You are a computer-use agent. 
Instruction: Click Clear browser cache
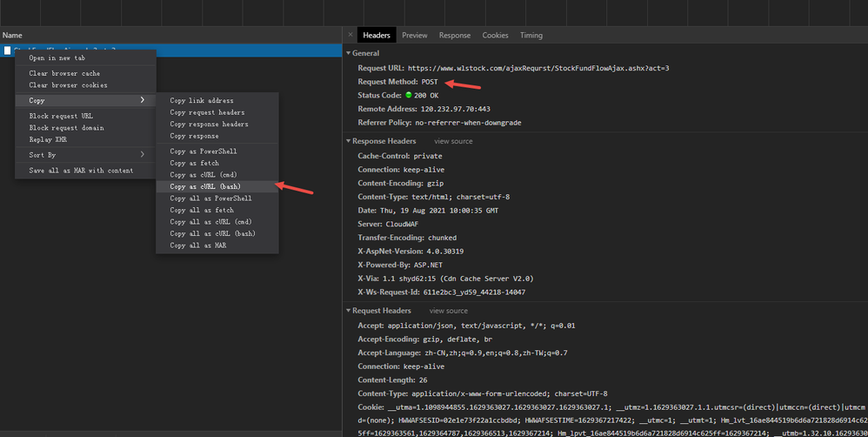point(64,74)
